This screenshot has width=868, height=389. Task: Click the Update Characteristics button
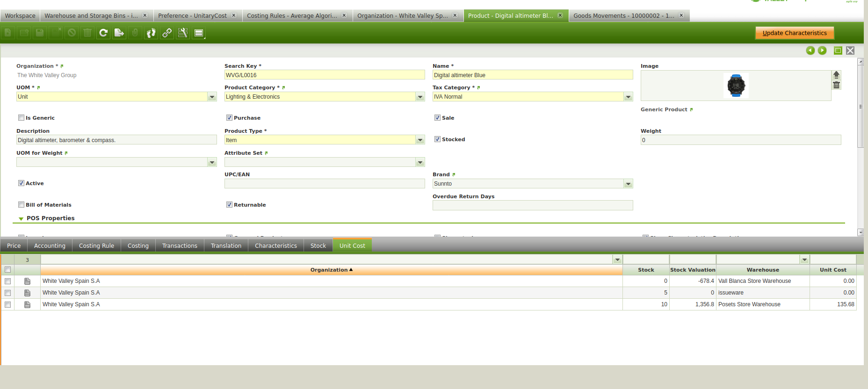(795, 33)
